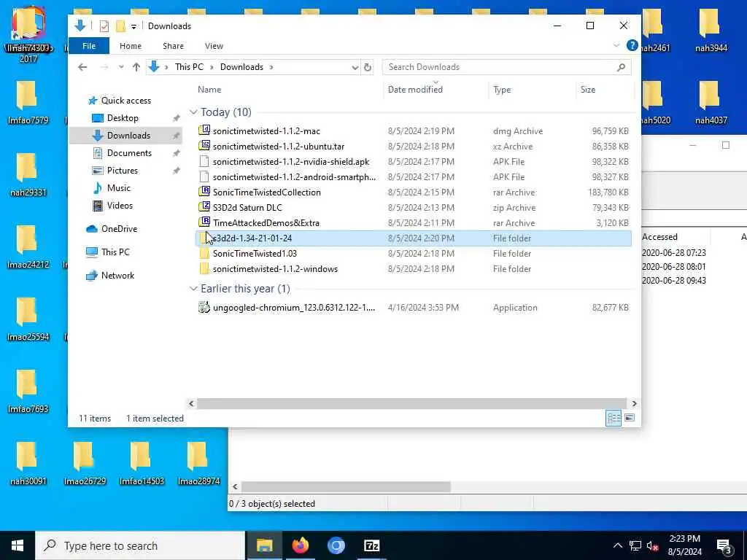Viewport: 747px width, 560px height.
Task: Click the scroll right arrow in Downloads
Action: [634, 403]
